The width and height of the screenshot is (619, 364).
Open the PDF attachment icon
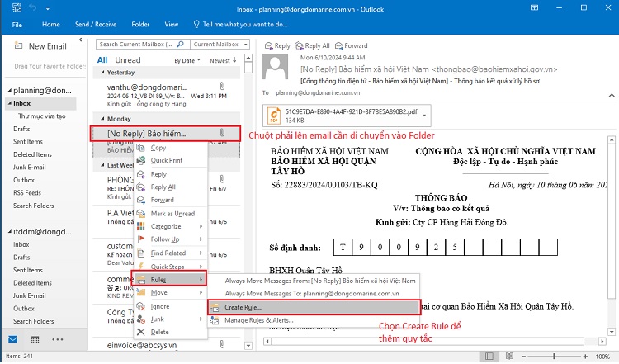tap(275, 114)
